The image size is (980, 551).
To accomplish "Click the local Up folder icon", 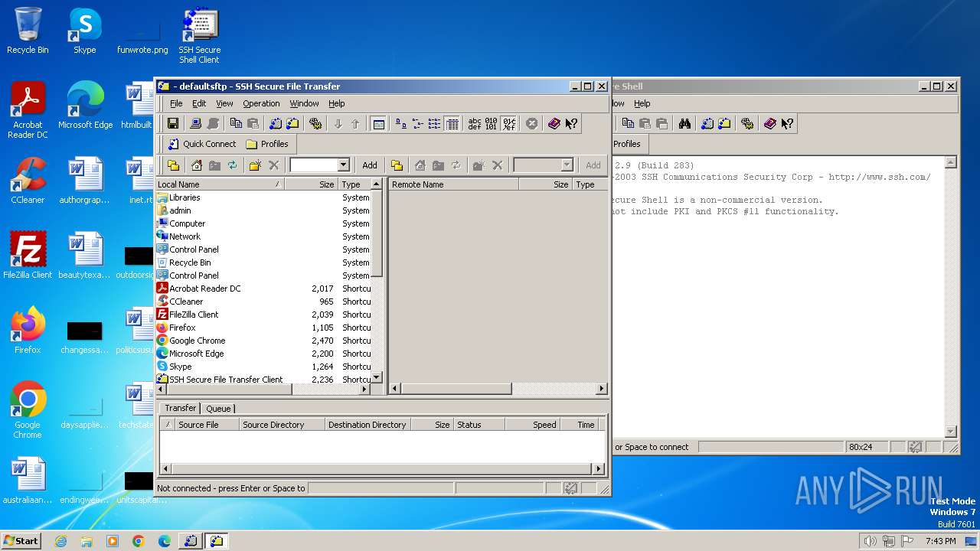I will pos(214,165).
